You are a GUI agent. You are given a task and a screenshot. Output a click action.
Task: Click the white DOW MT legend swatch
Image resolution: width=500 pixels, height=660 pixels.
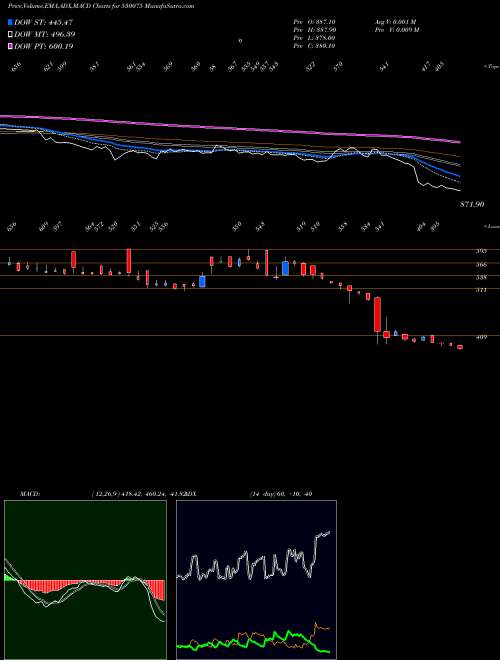pos(10,34)
